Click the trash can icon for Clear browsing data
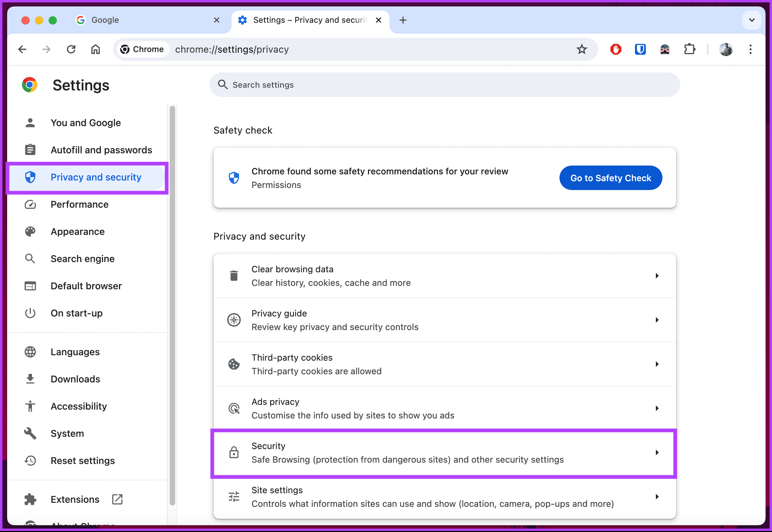 tap(234, 276)
